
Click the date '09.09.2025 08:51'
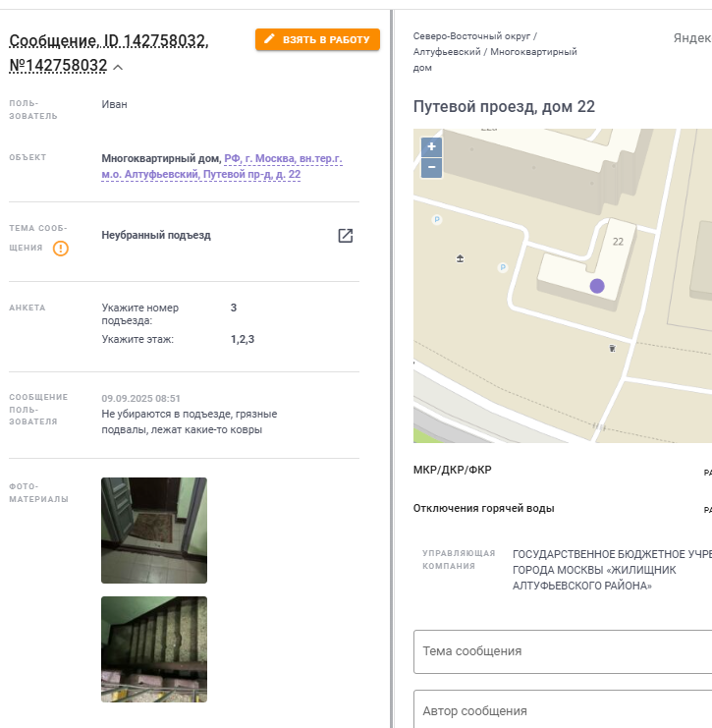tap(140, 398)
